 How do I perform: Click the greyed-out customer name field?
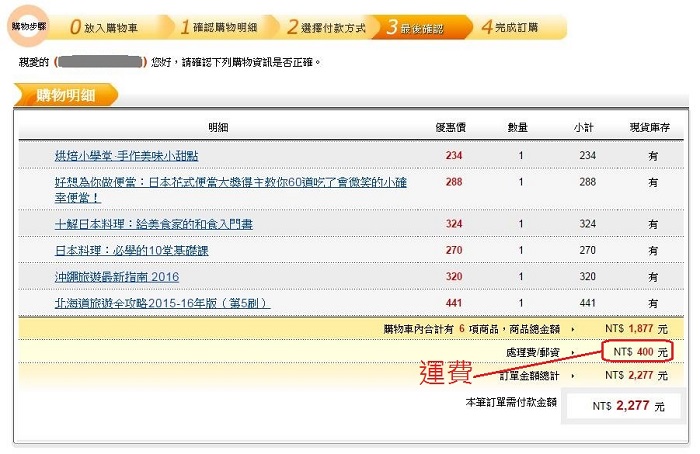click(100, 62)
